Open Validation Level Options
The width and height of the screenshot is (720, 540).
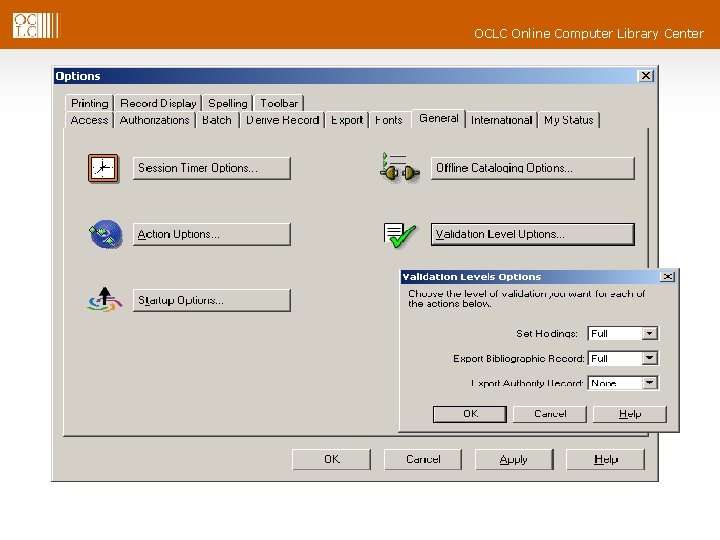pos(533,234)
